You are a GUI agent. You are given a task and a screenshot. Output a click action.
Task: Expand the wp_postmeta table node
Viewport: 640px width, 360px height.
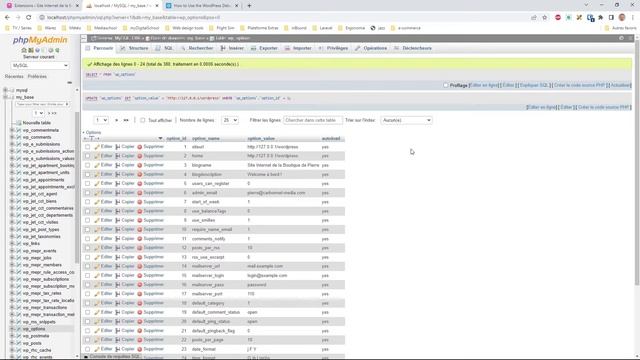[x=12, y=336]
